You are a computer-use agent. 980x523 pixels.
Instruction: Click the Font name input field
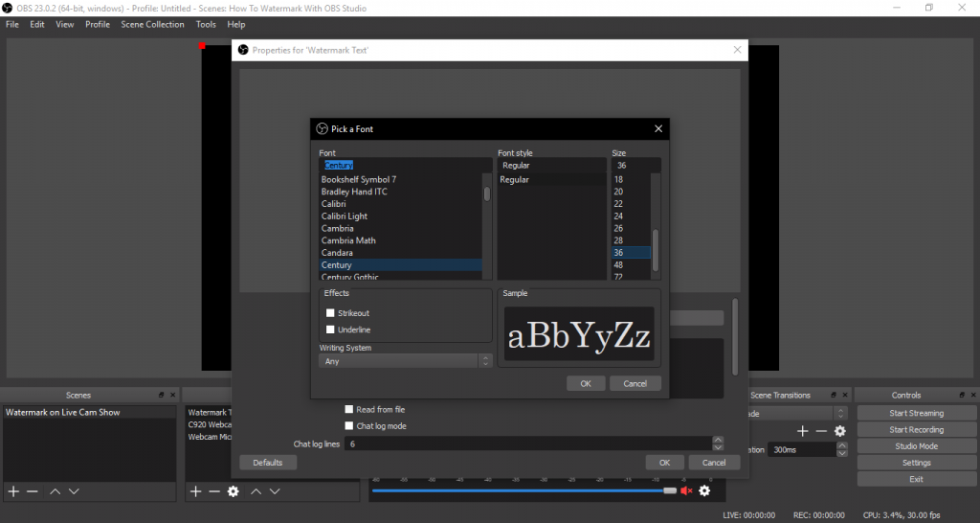(406, 165)
